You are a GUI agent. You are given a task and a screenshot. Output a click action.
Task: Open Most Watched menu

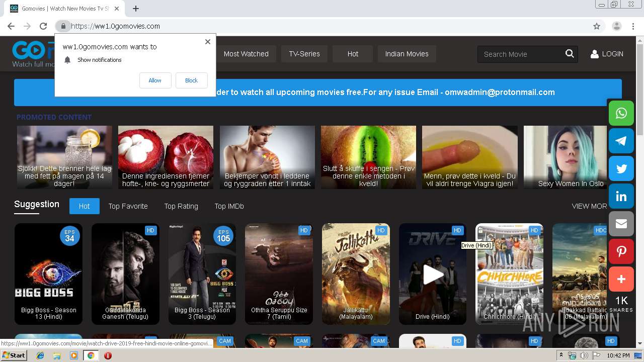[x=246, y=54]
